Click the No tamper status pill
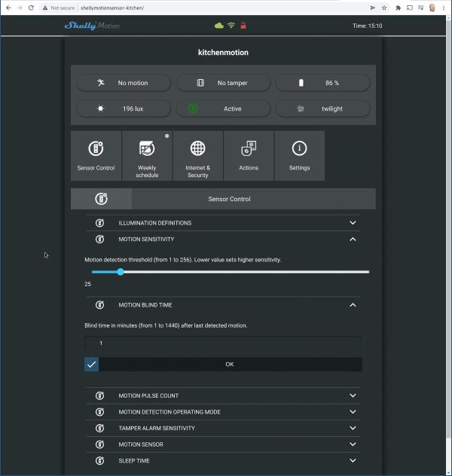The width and height of the screenshot is (452, 476). pyautogui.click(x=223, y=83)
